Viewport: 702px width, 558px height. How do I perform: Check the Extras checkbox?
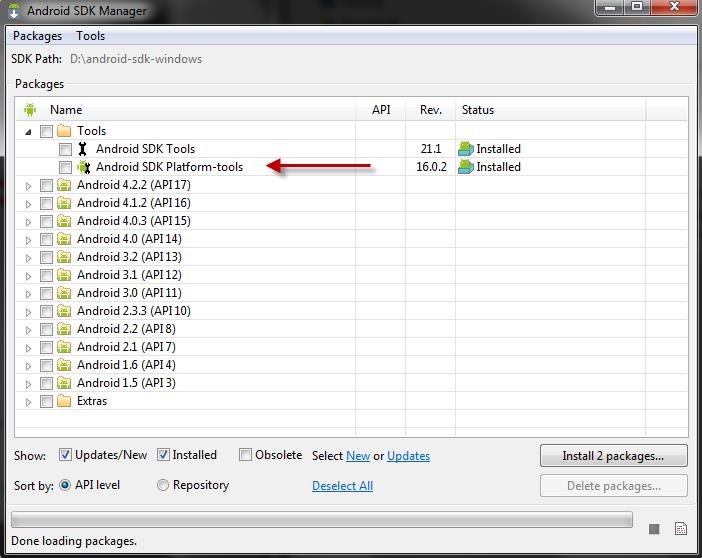click(x=46, y=401)
